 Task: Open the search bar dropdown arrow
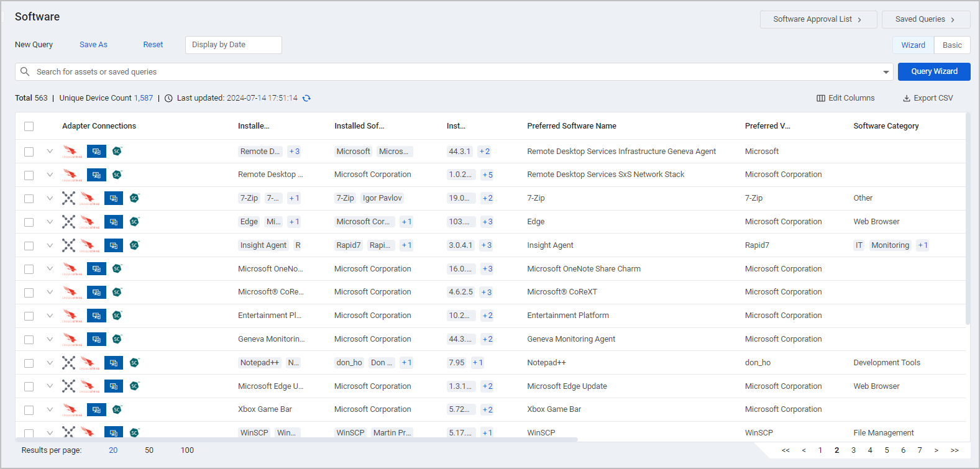coord(886,72)
